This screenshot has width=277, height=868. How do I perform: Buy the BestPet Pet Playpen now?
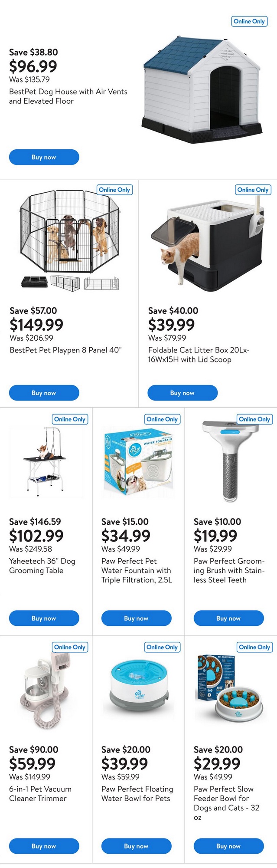pyautogui.click(x=44, y=393)
